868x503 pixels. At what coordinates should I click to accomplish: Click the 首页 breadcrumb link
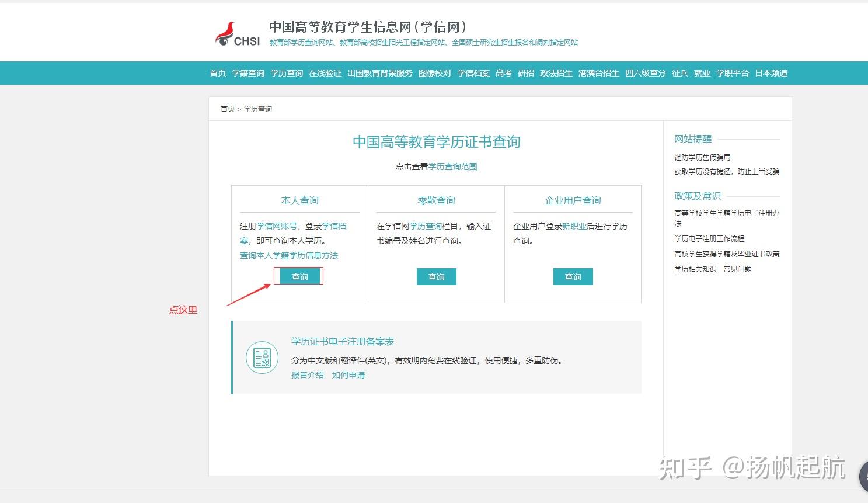click(228, 109)
